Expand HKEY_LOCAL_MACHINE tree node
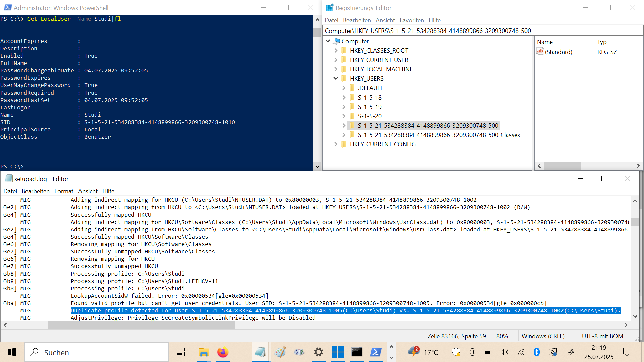The image size is (644, 362). pos(336,69)
